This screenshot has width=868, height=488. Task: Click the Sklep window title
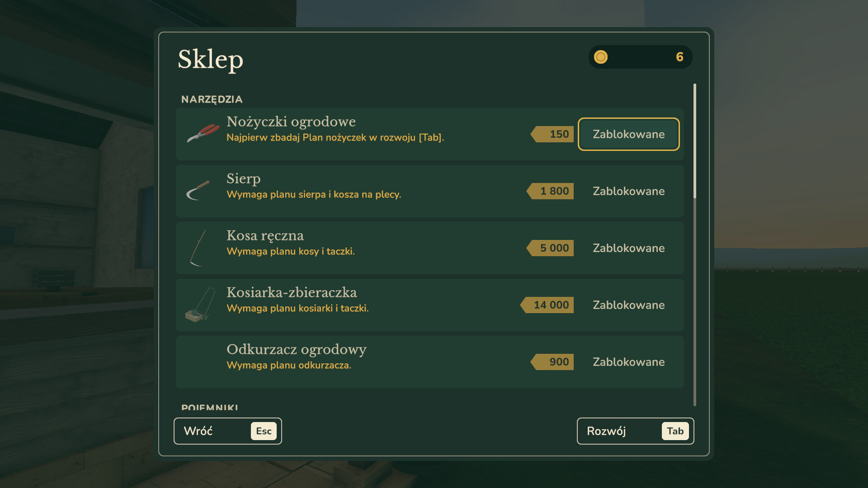(211, 60)
